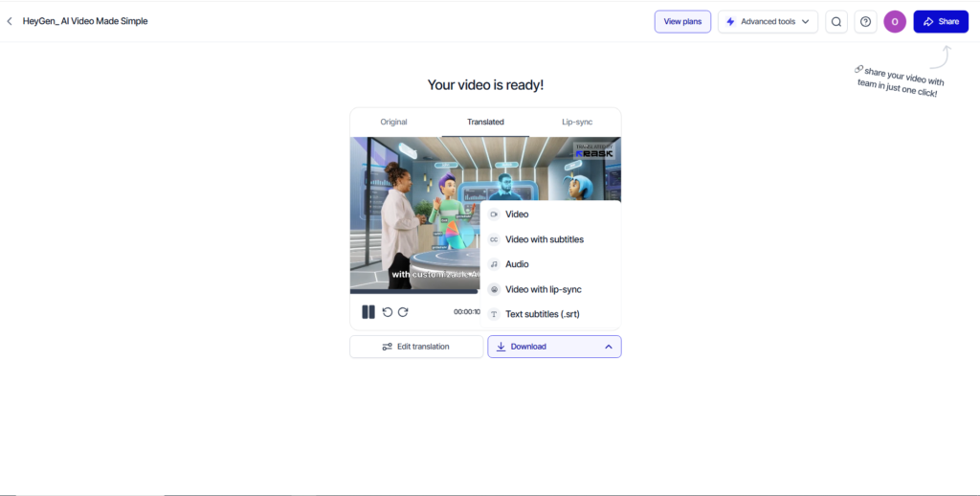Click the music note icon beside Audio
The width and height of the screenshot is (980, 496).
pos(494,264)
